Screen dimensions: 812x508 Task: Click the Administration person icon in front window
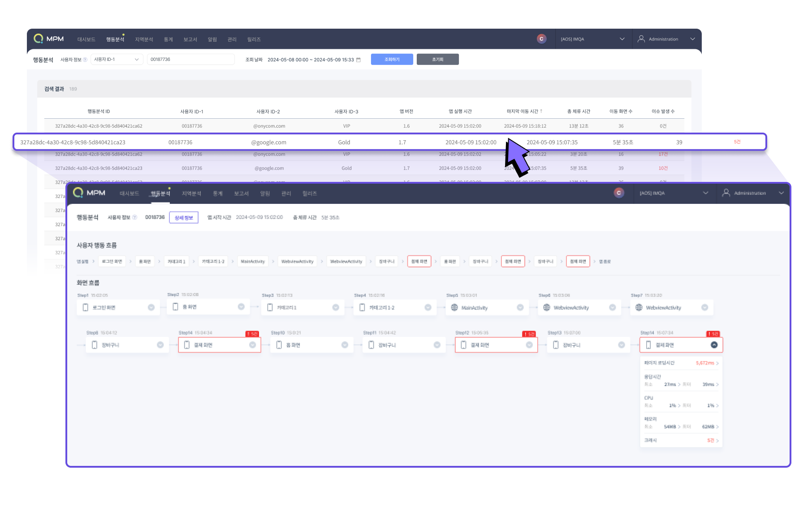point(726,193)
